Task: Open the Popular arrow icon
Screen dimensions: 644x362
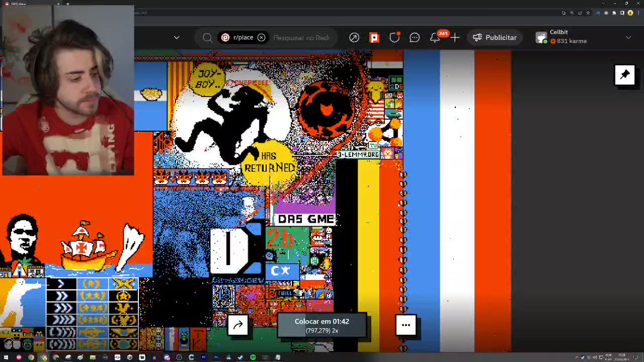Action: pos(354,38)
